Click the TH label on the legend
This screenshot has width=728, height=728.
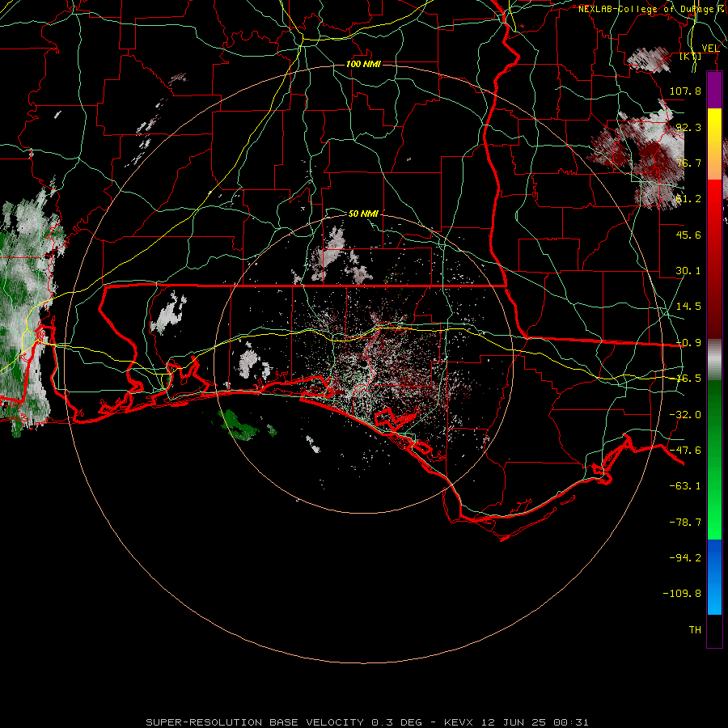695,630
